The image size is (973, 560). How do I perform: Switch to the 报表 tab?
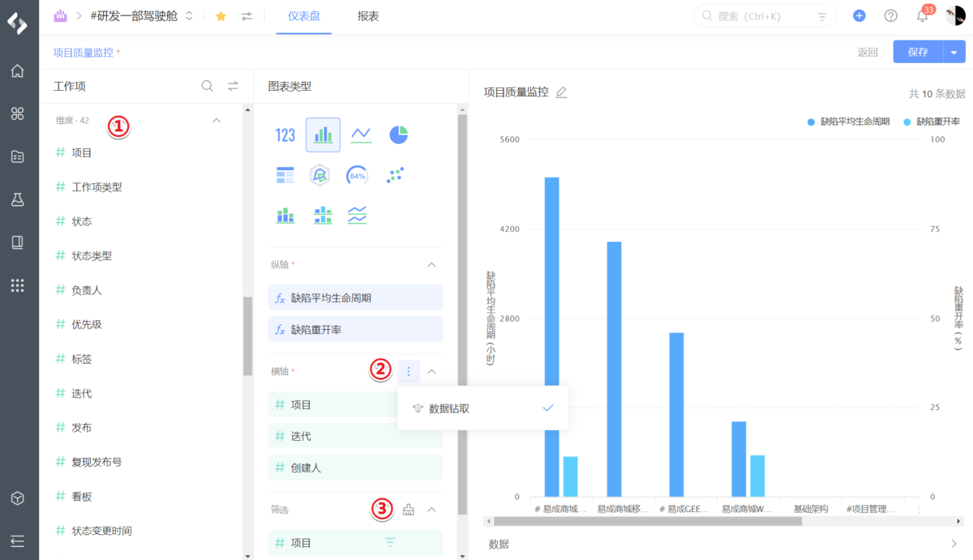pos(368,16)
